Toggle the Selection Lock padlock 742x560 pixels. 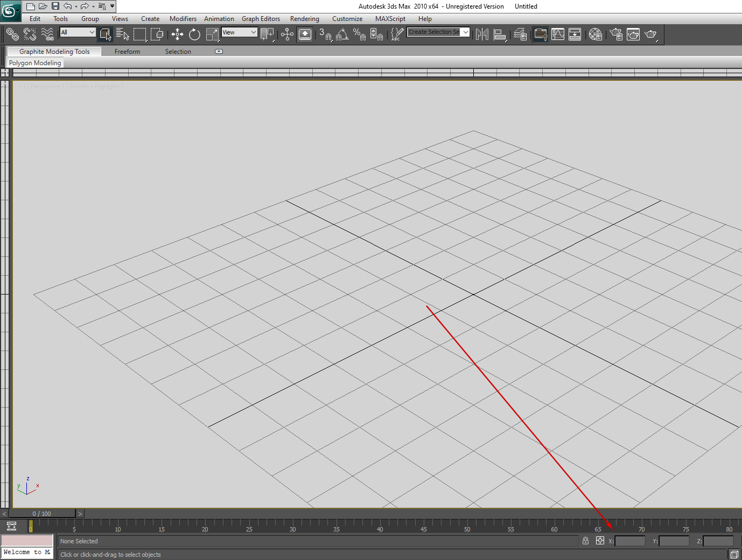585,541
